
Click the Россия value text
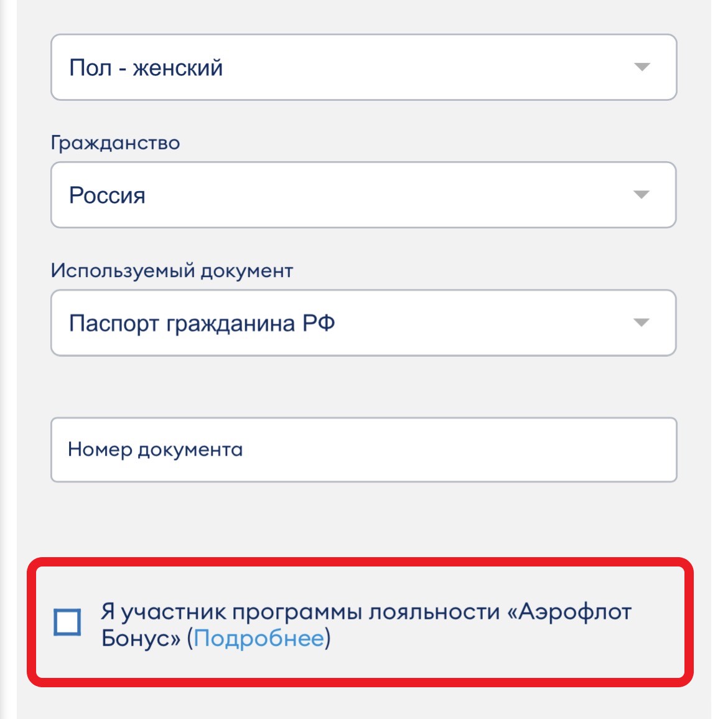click(107, 195)
